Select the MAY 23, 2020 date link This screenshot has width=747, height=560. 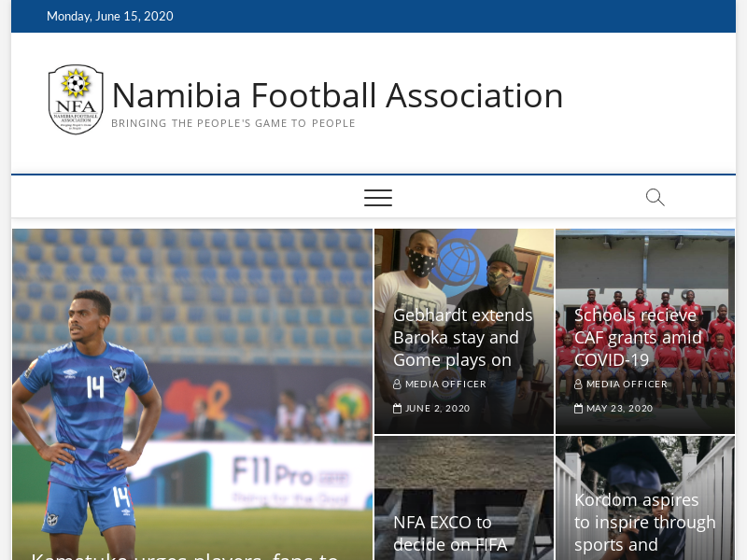[619, 407]
